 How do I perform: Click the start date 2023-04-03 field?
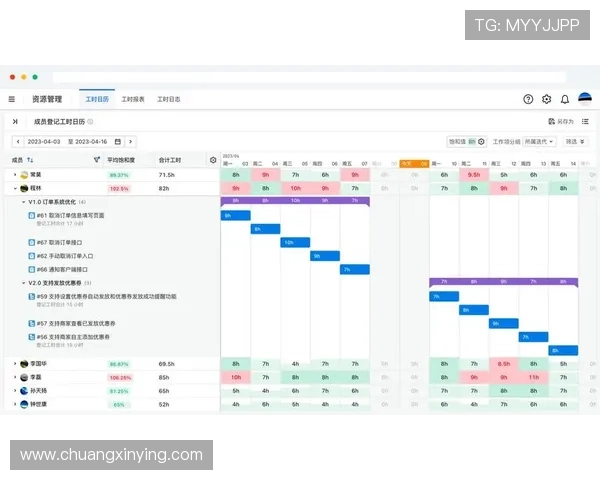pyautogui.click(x=44, y=142)
